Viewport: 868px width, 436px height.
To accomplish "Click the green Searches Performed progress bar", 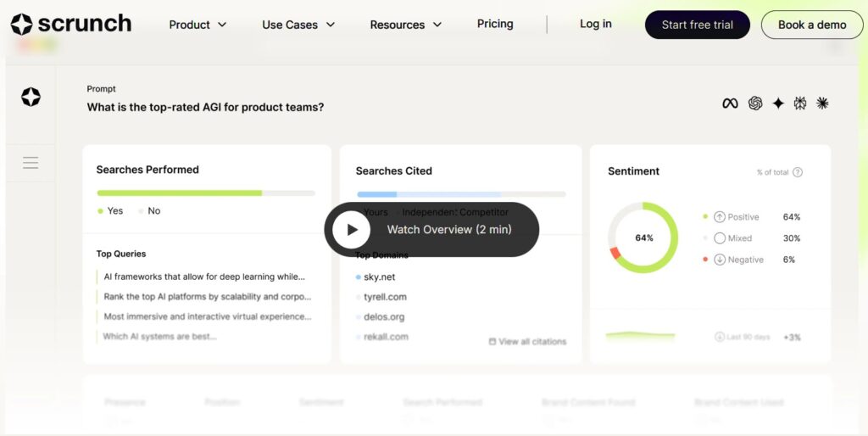I will pos(179,193).
